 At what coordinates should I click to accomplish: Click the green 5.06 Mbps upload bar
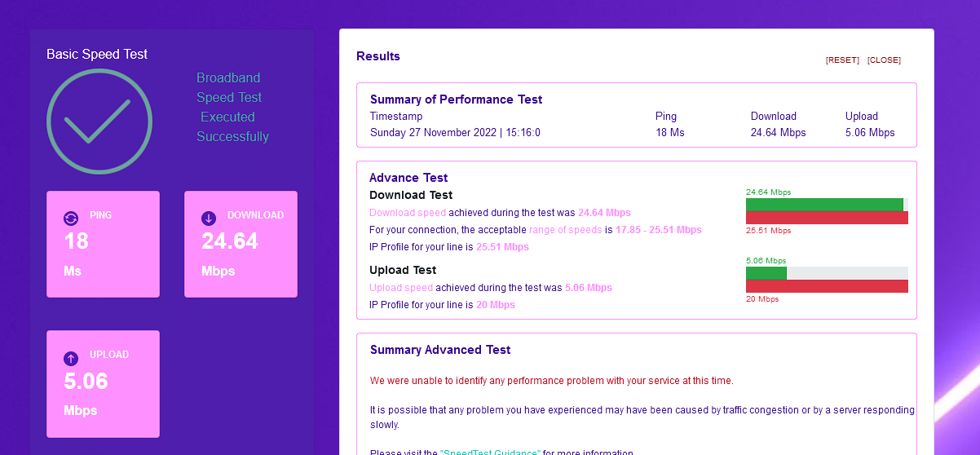click(x=766, y=273)
